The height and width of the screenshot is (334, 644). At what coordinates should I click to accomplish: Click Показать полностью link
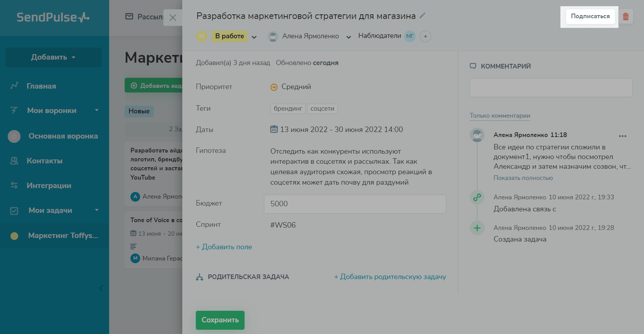tap(523, 178)
